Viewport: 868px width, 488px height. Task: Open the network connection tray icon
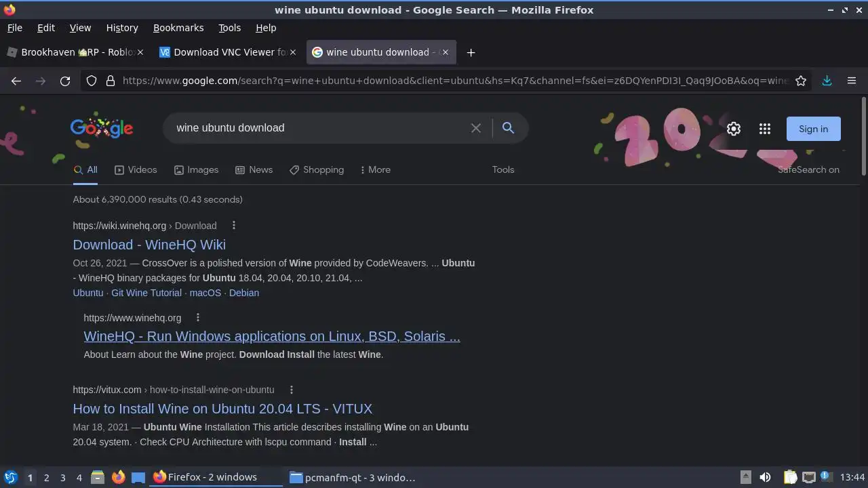coord(808,477)
